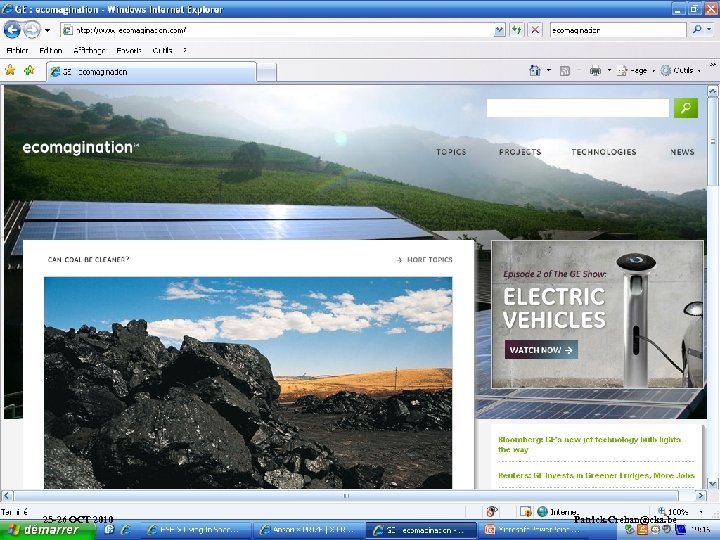Viewport: 720px width, 540px height.
Task: Add to Favorites with the green plus star icon
Action: pos(29,70)
